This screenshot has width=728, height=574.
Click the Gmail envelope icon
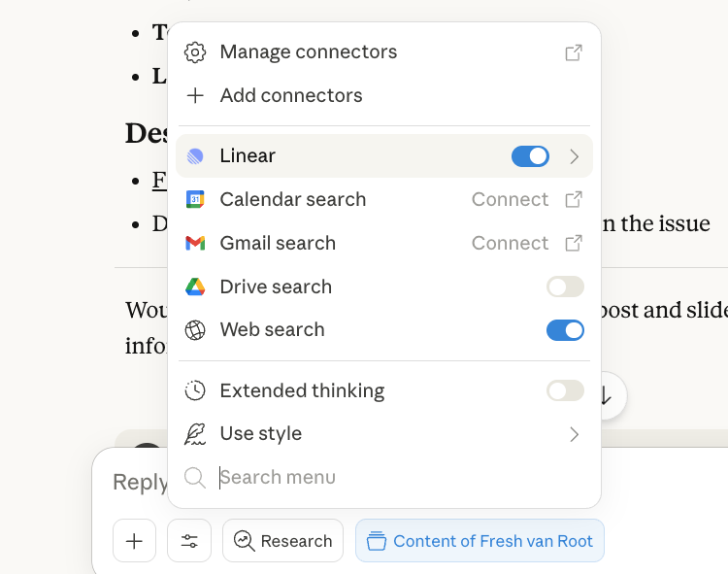pyautogui.click(x=195, y=243)
